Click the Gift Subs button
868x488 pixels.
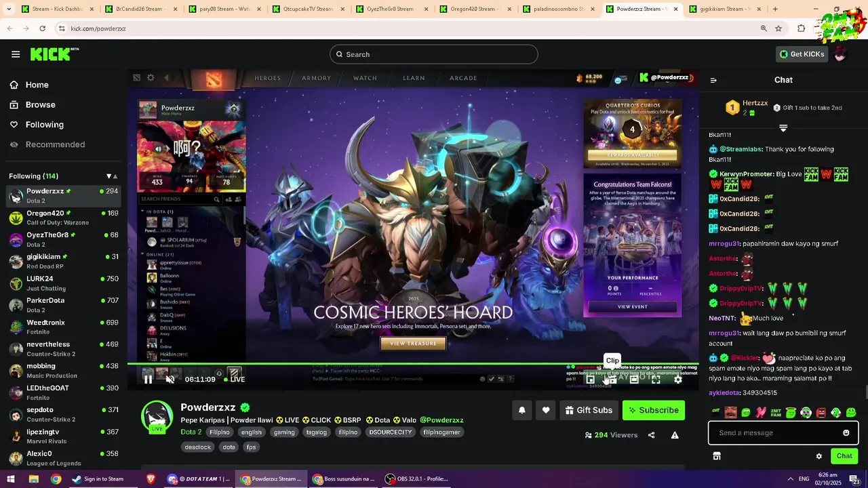click(587, 410)
